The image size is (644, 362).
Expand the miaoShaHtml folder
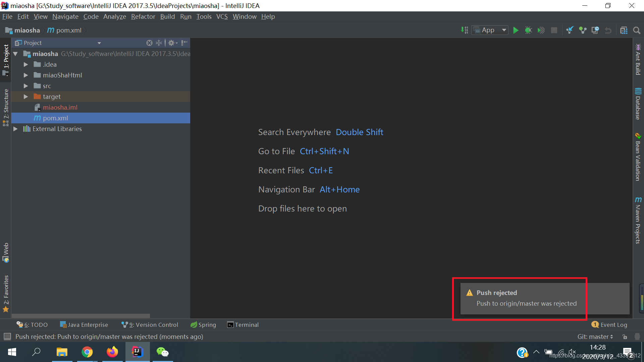(25, 75)
